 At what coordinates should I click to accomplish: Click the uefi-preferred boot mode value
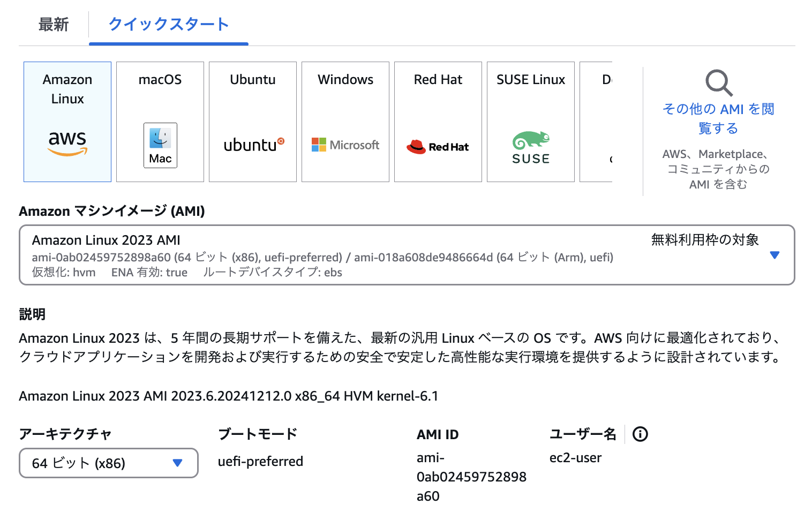coord(260,461)
